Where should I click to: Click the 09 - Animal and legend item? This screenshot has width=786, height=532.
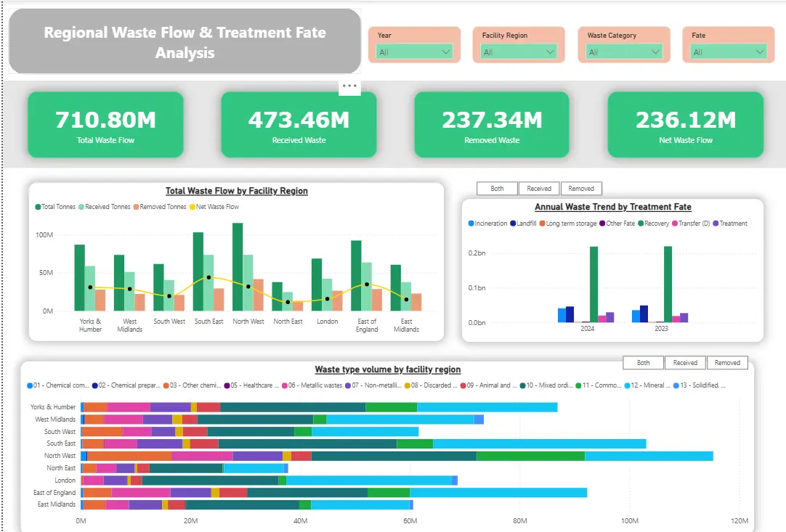[x=489, y=385]
